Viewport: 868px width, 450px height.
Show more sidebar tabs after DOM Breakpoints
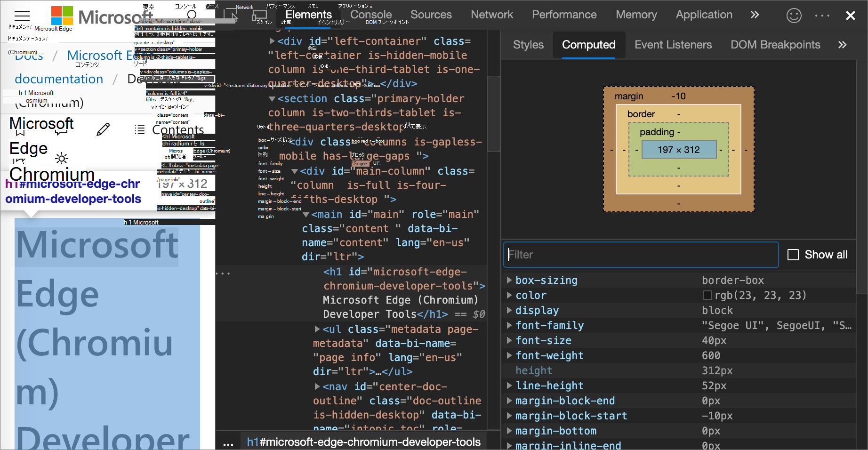[x=842, y=45]
